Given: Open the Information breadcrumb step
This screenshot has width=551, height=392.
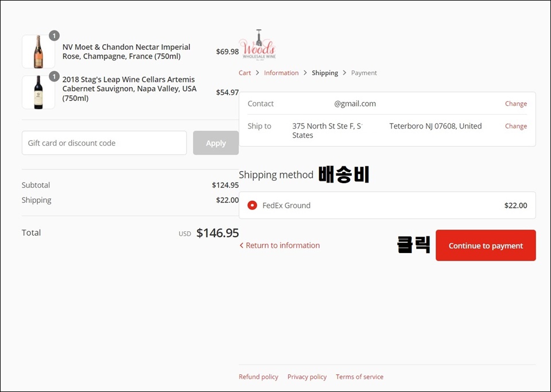Looking at the screenshot, I should click(x=281, y=73).
